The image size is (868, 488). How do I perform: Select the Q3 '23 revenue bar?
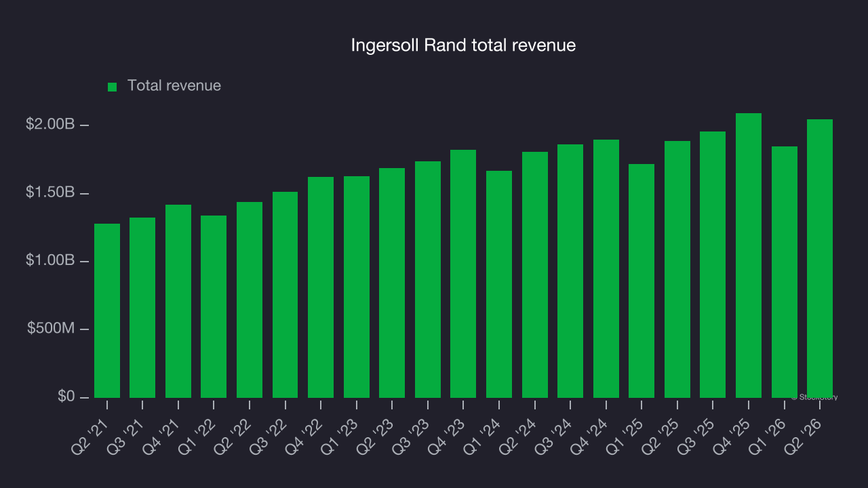[428, 279]
